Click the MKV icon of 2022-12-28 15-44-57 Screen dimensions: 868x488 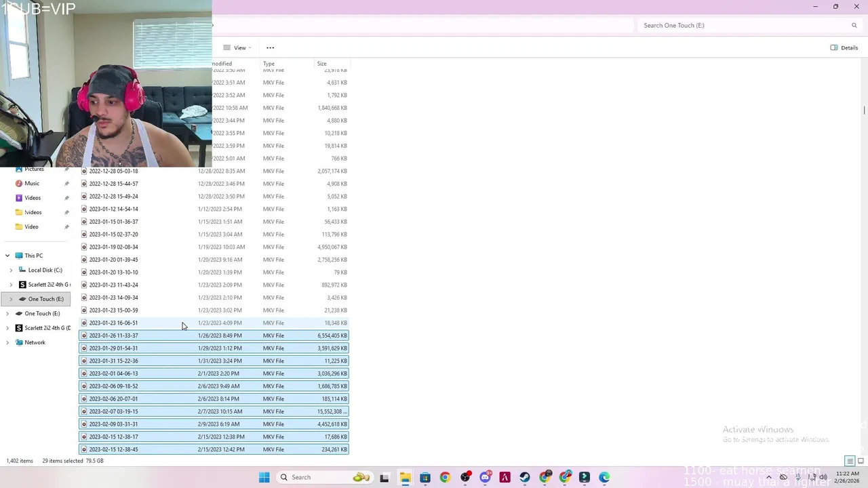click(x=84, y=184)
